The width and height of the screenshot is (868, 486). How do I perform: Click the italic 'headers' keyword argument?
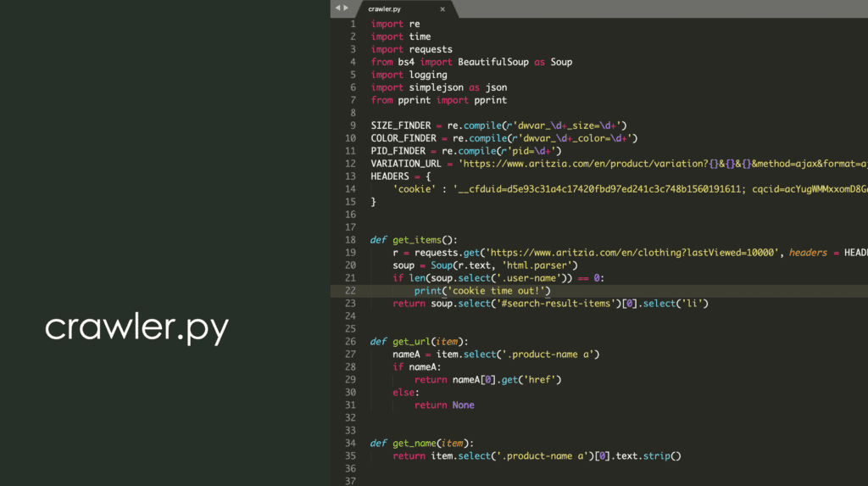808,253
